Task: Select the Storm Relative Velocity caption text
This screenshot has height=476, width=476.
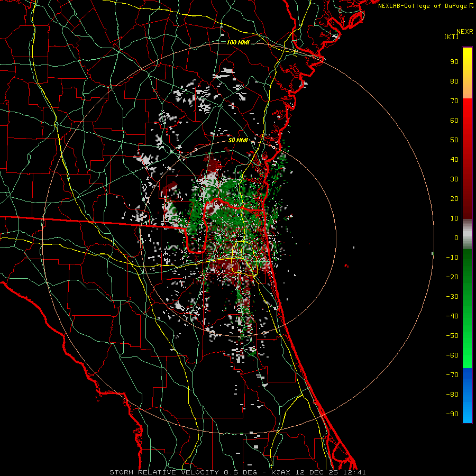Action: pos(237,472)
